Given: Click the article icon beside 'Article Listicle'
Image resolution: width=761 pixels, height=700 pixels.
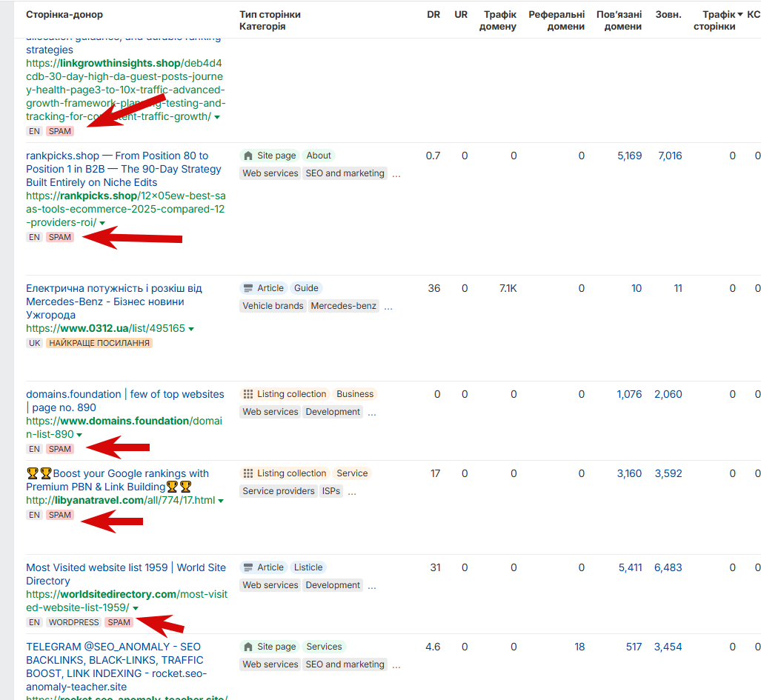Looking at the screenshot, I should tap(248, 567).
